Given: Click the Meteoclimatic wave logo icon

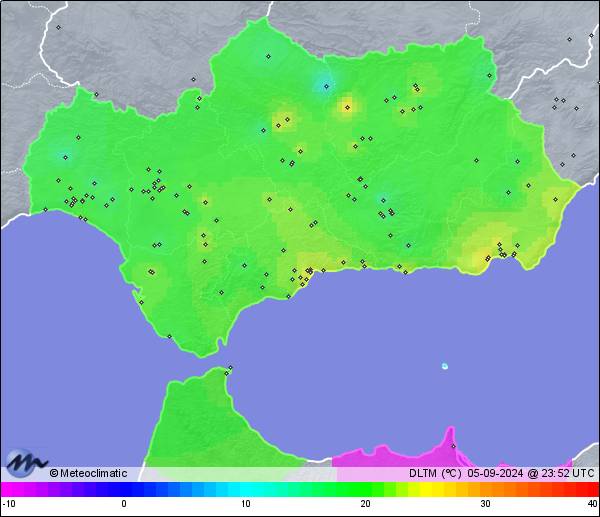Looking at the screenshot, I should (x=26, y=465).
